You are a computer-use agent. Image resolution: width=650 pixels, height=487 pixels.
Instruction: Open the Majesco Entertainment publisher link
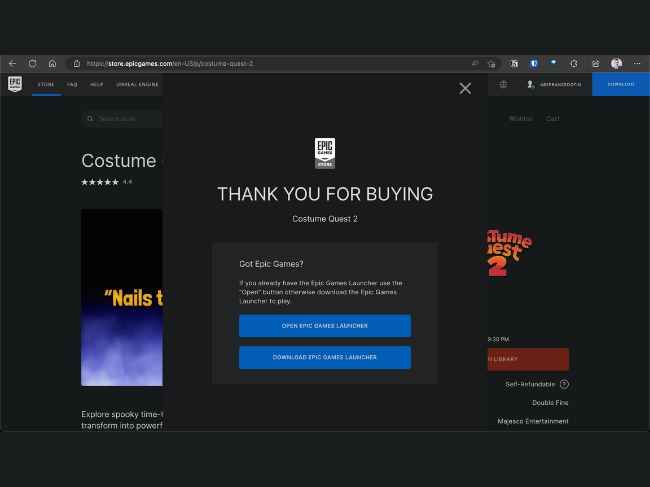point(533,421)
